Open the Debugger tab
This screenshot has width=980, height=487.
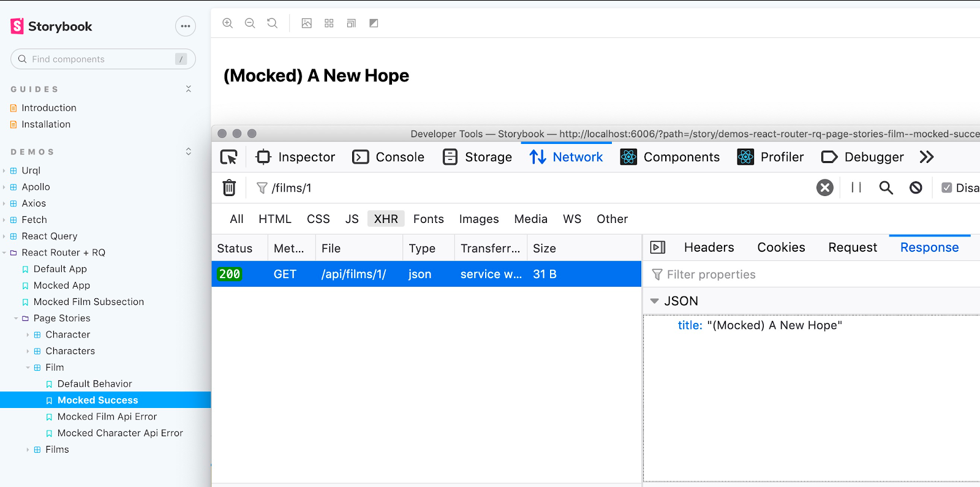pos(862,157)
